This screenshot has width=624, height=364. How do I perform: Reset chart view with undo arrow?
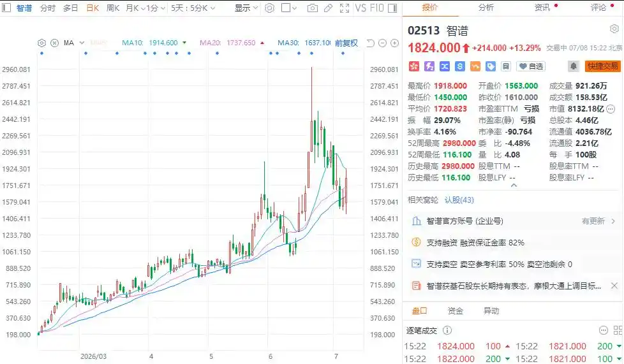click(x=371, y=43)
